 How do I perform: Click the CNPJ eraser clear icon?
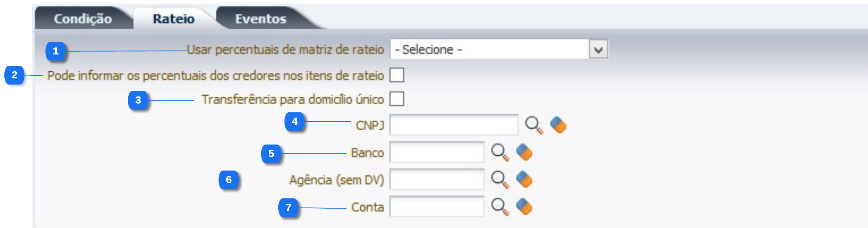(x=558, y=125)
